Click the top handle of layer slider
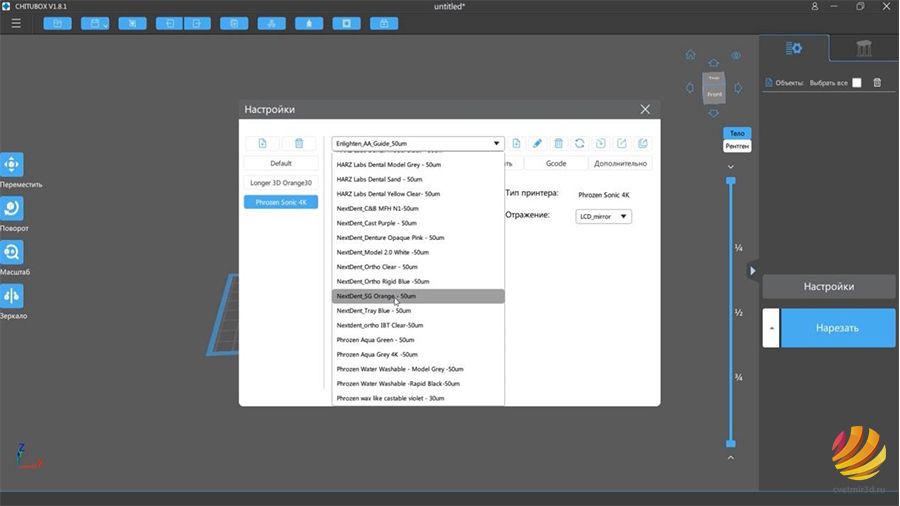Viewport: 900px width, 506px height. point(731,181)
